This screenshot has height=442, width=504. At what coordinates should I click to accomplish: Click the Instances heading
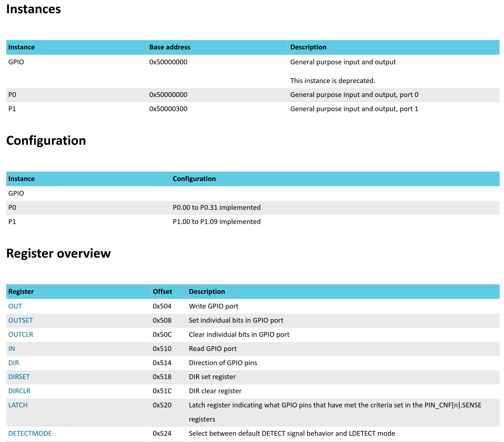34,9
